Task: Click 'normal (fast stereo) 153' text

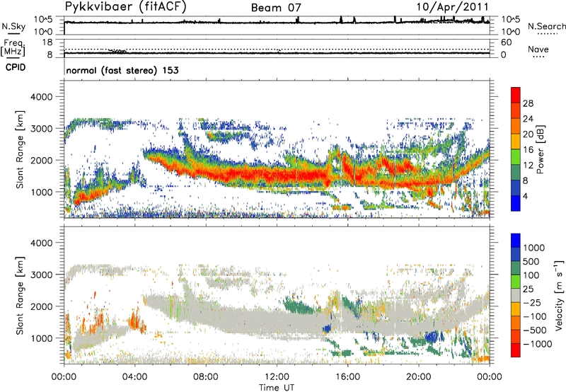Action: pos(122,70)
